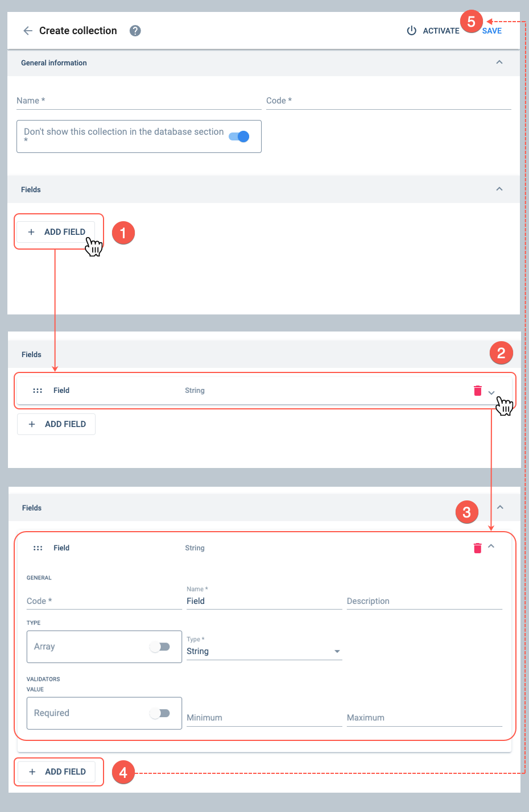This screenshot has height=812, width=529.
Task: Click the collection Name input field
Action: (139, 101)
